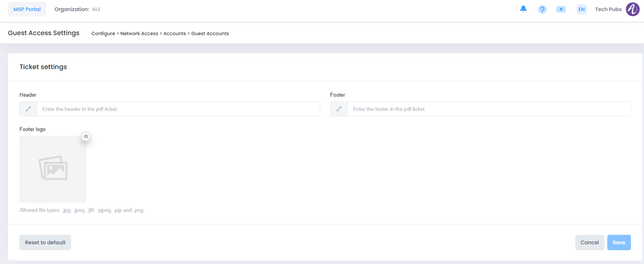Go to Accounts in the breadcrumb
This screenshot has width=644, height=264.
[174, 34]
